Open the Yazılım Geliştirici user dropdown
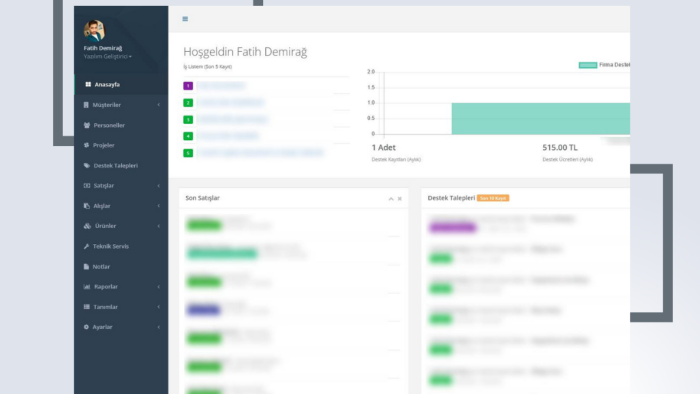700x394 pixels. (108, 56)
